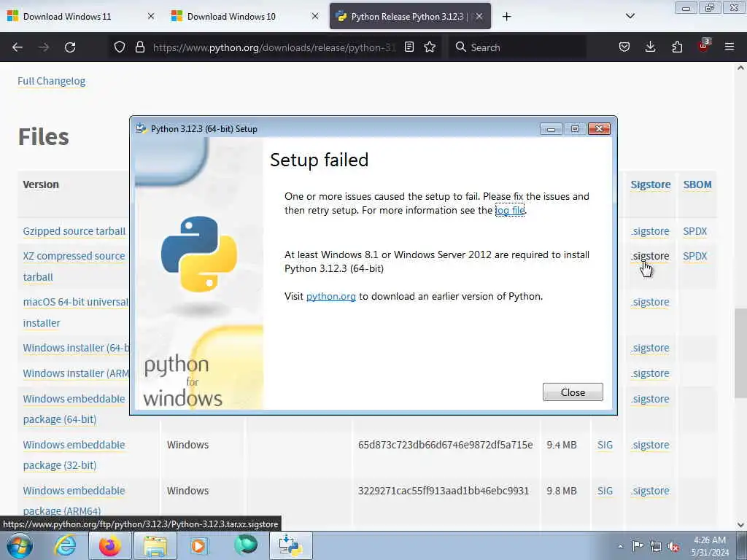Open the tracking protection shield icon
This screenshot has height=560, width=747.
[x=120, y=47]
